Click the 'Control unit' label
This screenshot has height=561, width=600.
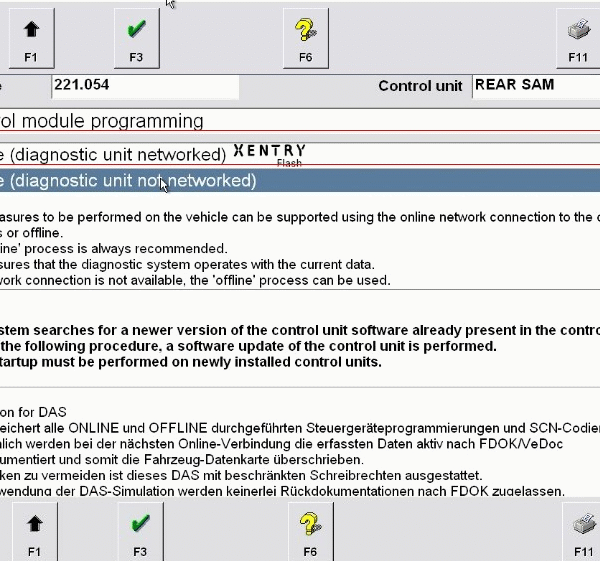pos(420,86)
